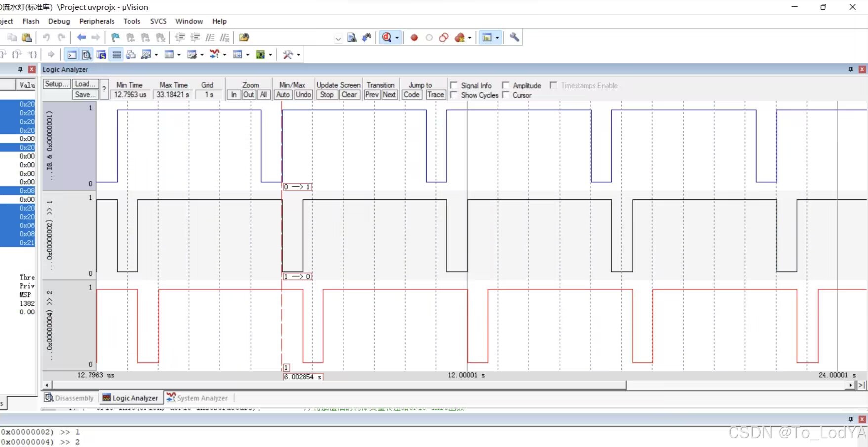Enable the Cursor checkbox

(x=506, y=95)
